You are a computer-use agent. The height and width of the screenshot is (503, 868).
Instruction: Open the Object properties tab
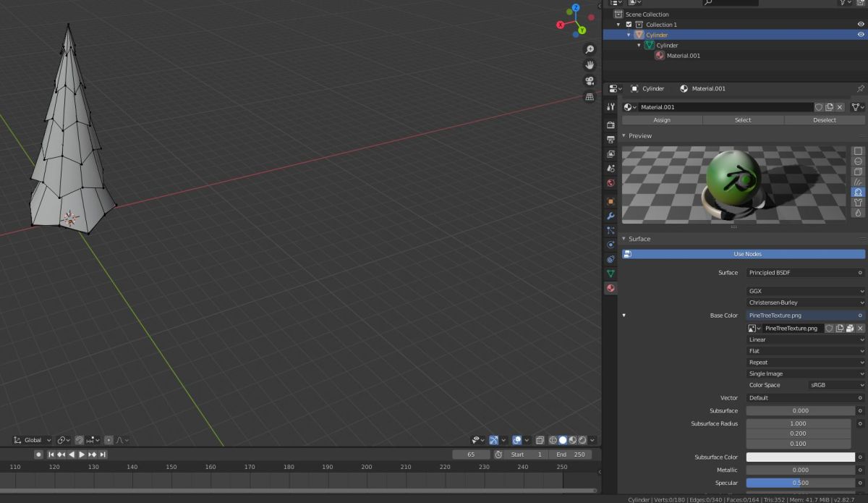coord(610,201)
